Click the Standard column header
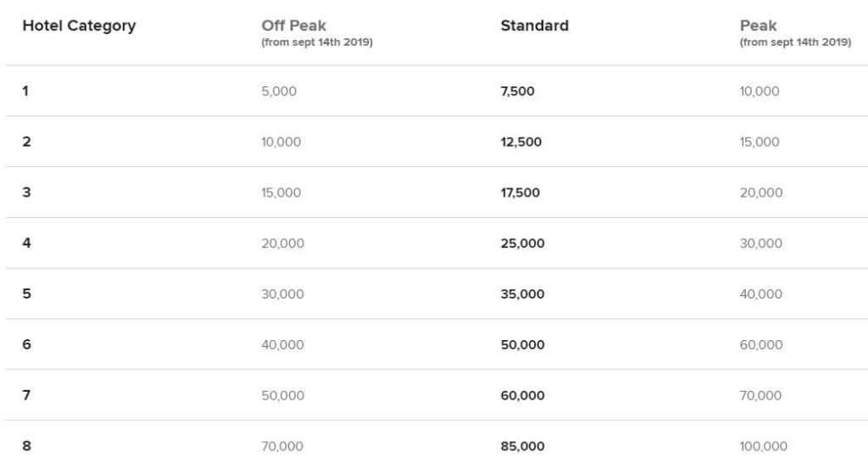 click(534, 26)
